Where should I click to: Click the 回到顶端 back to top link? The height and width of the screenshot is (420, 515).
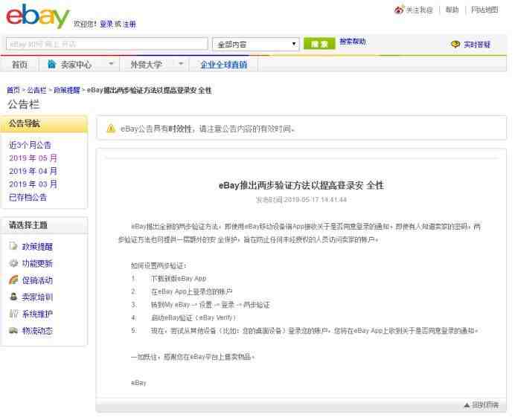pos(485,405)
